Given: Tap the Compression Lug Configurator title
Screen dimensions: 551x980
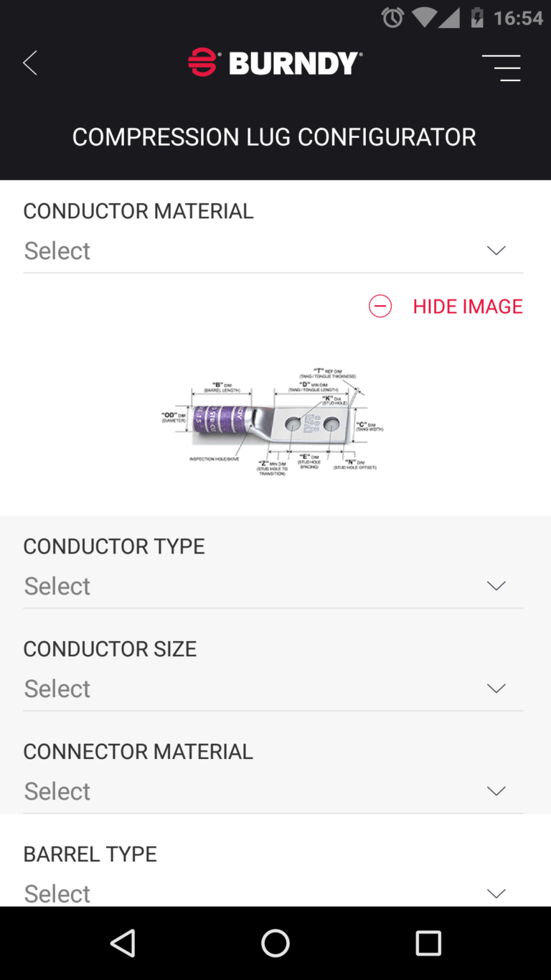Looking at the screenshot, I should 274,136.
